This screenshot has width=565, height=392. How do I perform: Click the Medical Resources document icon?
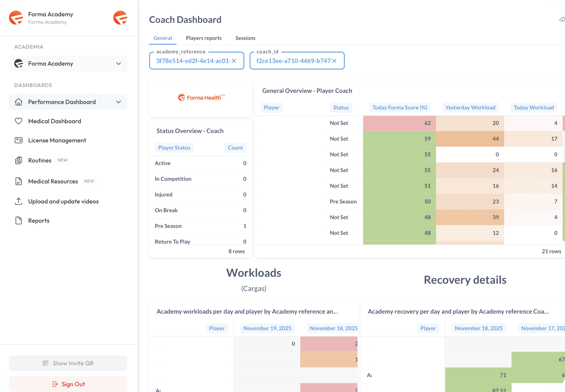(x=19, y=181)
